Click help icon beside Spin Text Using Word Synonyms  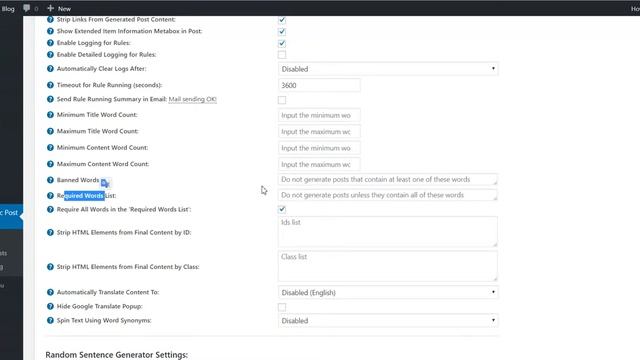click(50, 320)
